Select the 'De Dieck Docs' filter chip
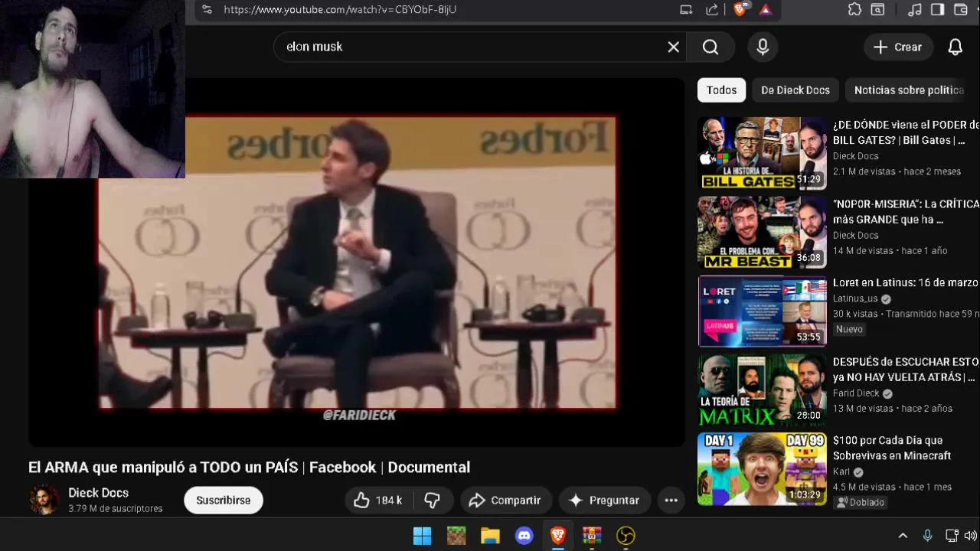Viewport: 980px width, 551px height. 795,90
